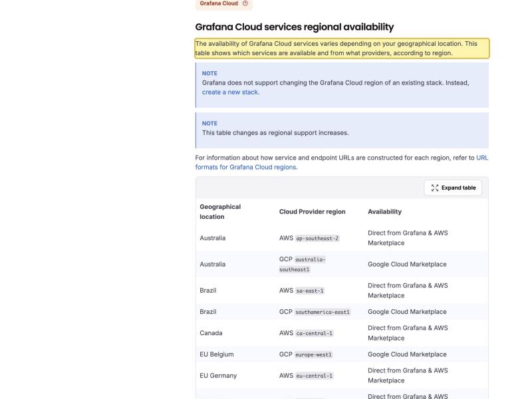Image resolution: width=532 pixels, height=399 pixels.
Task: Click the Grafana Cloud badge help icon
Action: (x=245, y=3)
